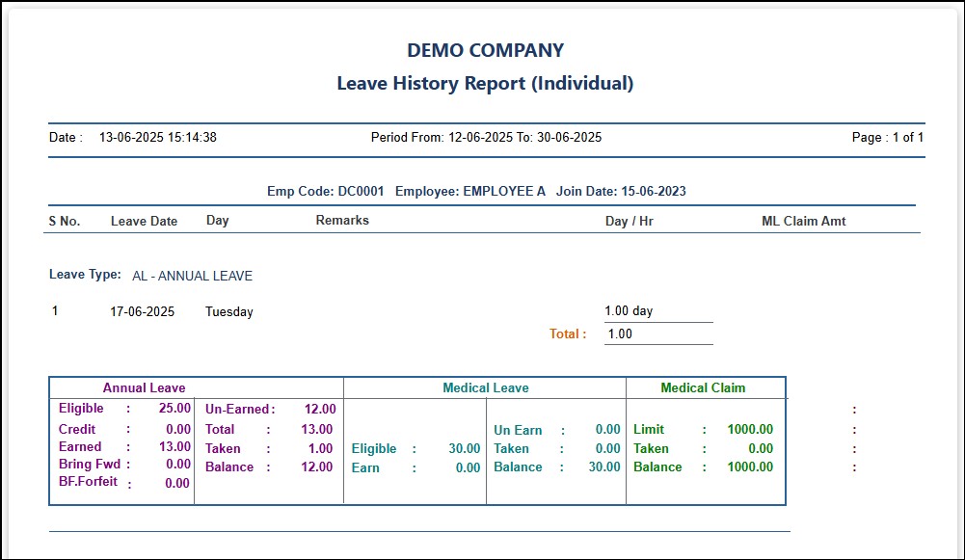Select the Emp Code DC0001 text

coord(325,192)
